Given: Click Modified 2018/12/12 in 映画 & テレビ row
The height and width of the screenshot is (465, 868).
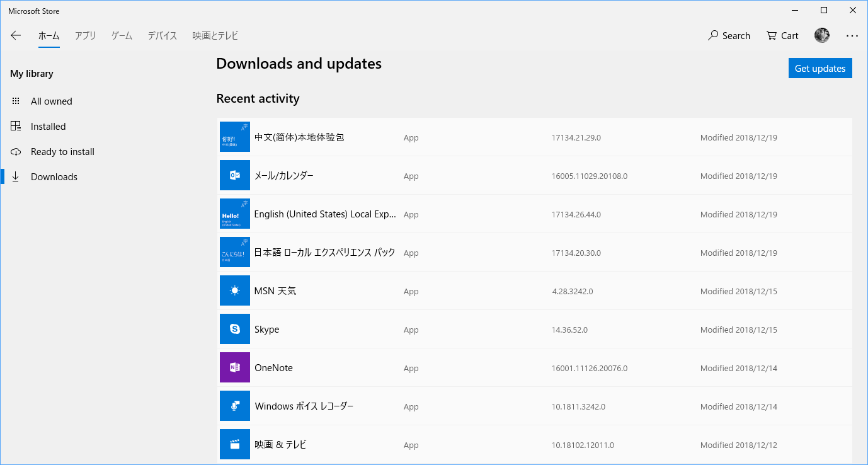Looking at the screenshot, I should point(739,445).
